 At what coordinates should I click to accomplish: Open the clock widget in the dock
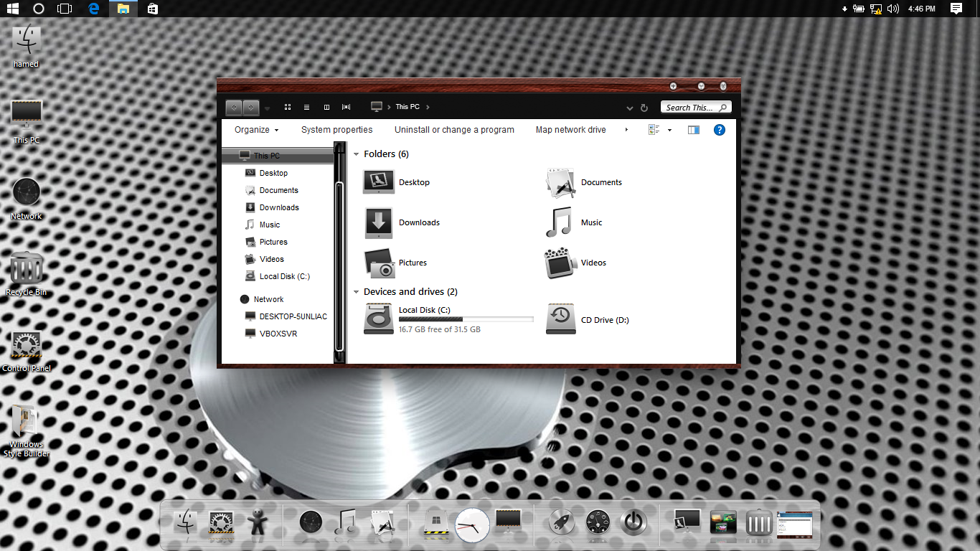[x=472, y=525]
